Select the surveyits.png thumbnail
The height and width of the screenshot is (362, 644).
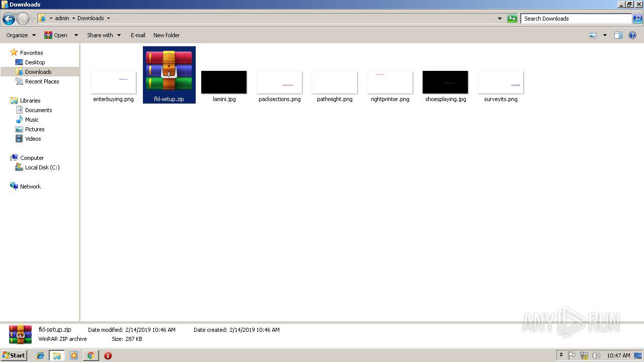tap(501, 82)
